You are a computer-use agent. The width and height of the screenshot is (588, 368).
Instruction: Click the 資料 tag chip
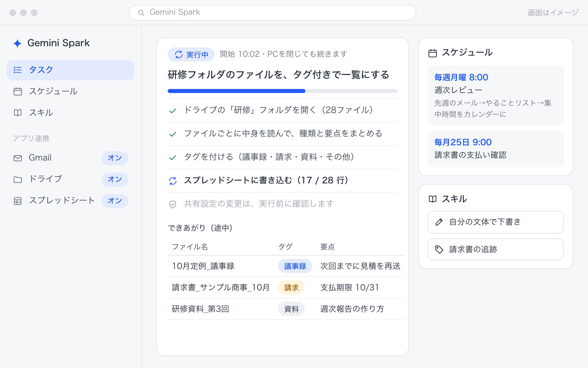tap(291, 309)
